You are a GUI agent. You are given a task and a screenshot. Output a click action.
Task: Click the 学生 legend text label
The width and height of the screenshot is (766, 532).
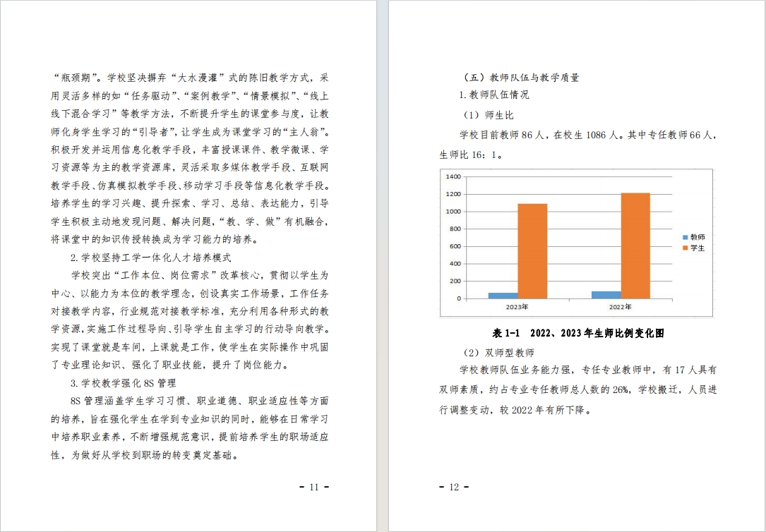tap(698, 248)
